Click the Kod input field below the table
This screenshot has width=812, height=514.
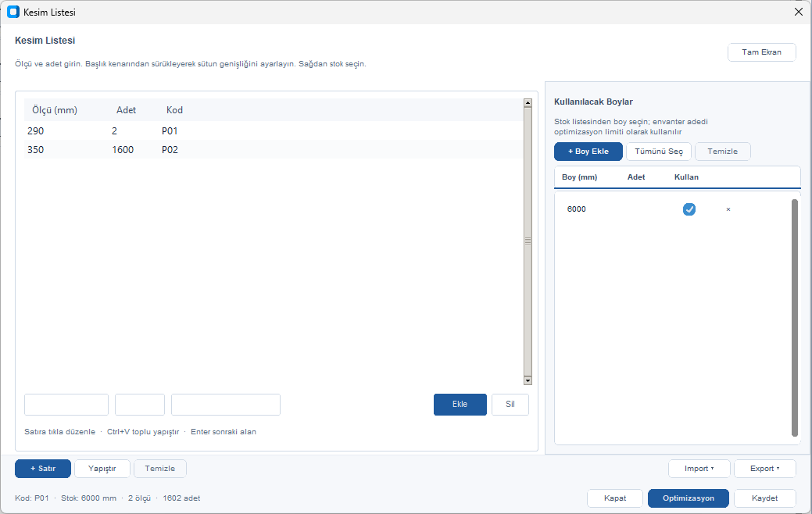226,405
